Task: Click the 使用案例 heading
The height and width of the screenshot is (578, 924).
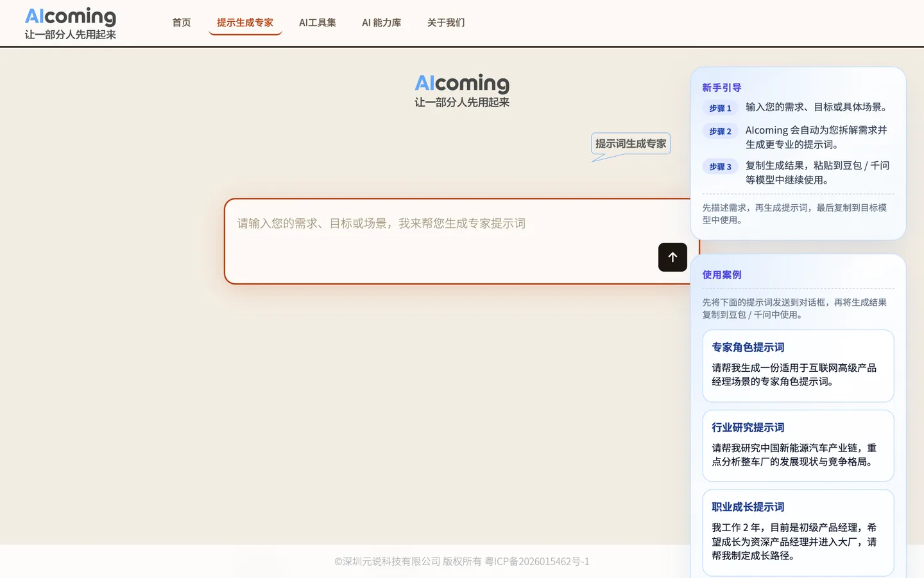Action: (722, 274)
